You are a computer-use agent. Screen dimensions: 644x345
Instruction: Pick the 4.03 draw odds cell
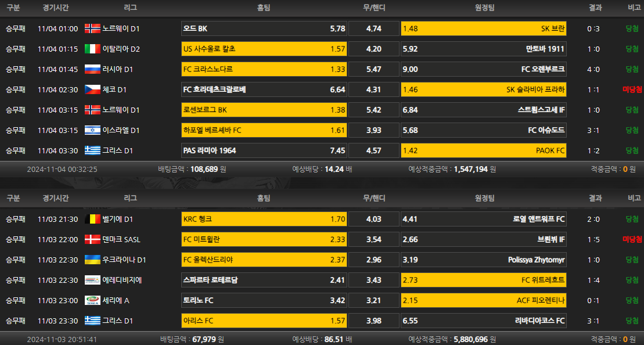pos(374,219)
